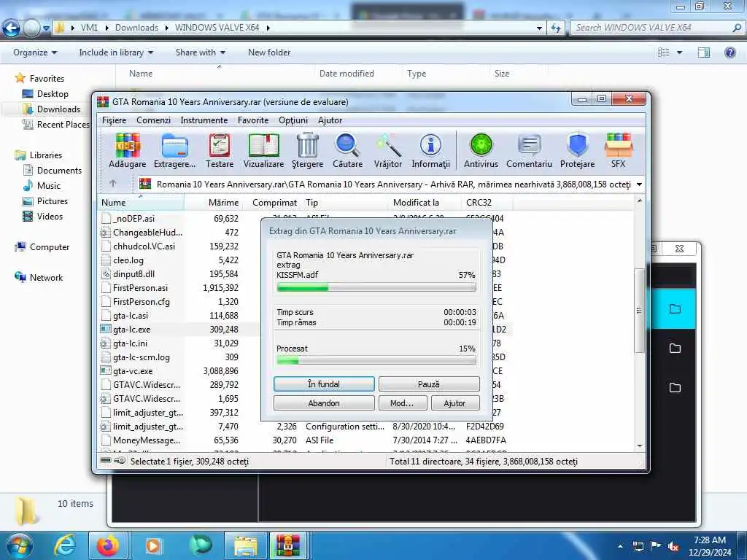Click the Adăugare toolbar icon in WinRAR

tap(127, 150)
